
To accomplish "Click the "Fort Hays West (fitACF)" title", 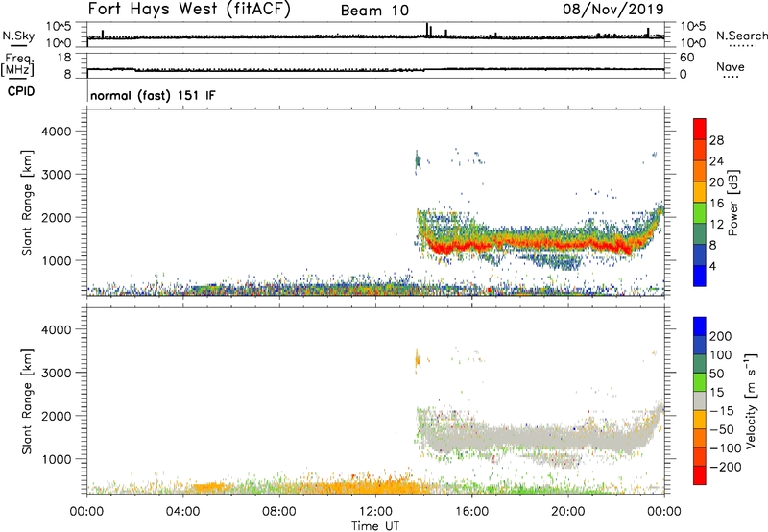I will [x=189, y=9].
